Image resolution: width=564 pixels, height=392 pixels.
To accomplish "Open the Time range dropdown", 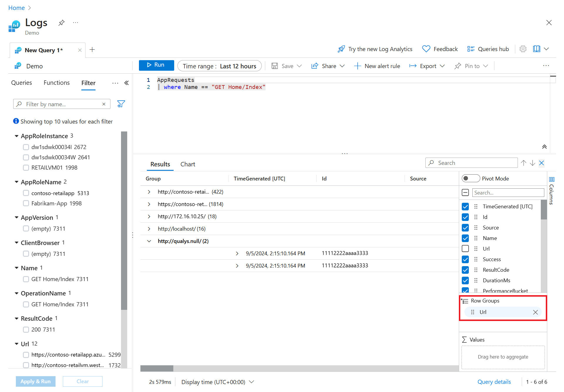I will (x=219, y=66).
